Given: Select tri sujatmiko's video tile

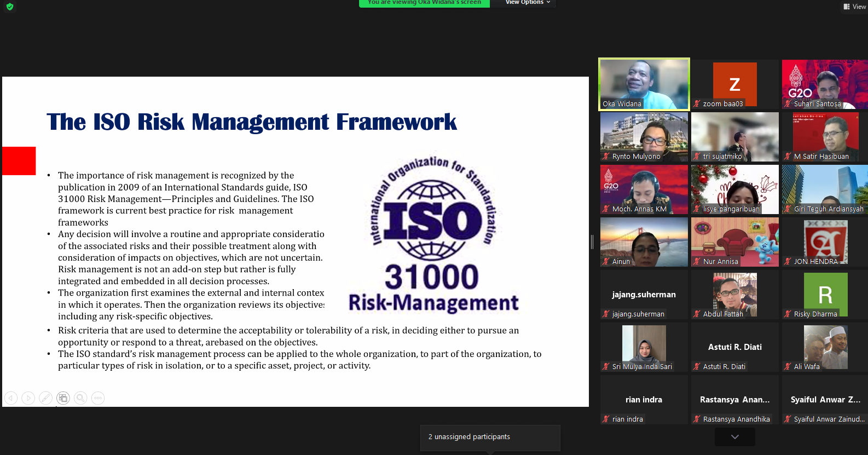Looking at the screenshot, I should pyautogui.click(x=735, y=137).
